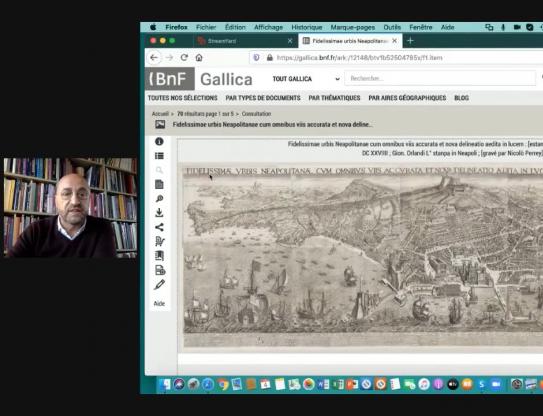The image size is (543, 416).
Task: Open the Firefox application menu
Action: (x=176, y=27)
